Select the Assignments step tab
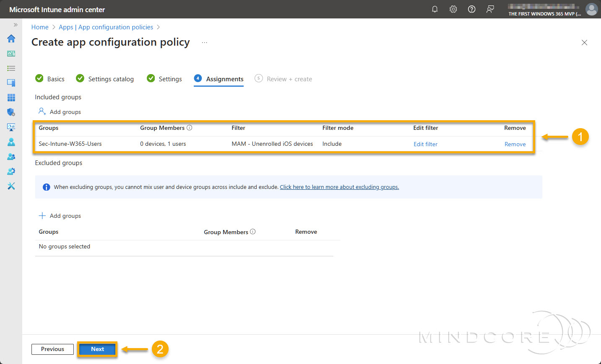This screenshot has height=364, width=601. pyautogui.click(x=219, y=79)
